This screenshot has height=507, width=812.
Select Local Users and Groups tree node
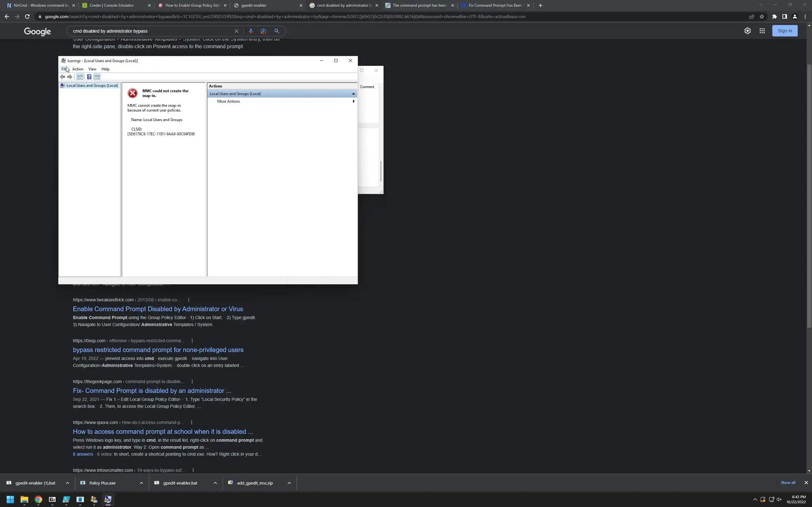pos(92,86)
